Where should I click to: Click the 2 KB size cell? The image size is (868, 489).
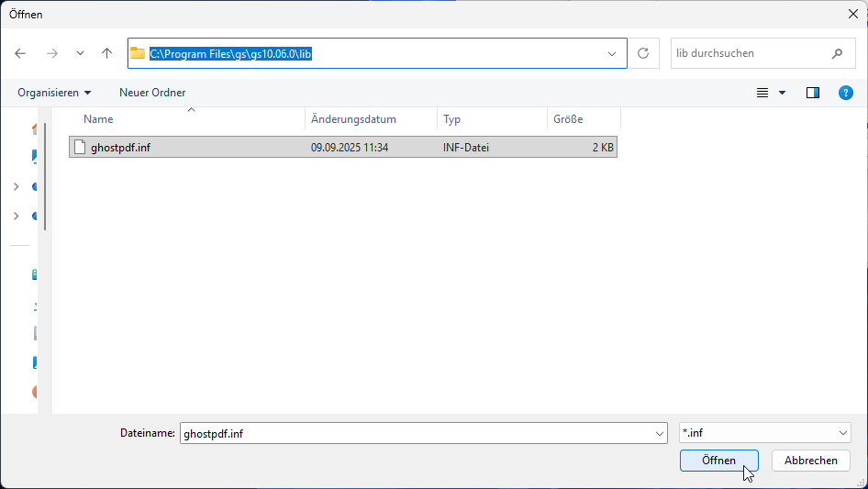(603, 148)
